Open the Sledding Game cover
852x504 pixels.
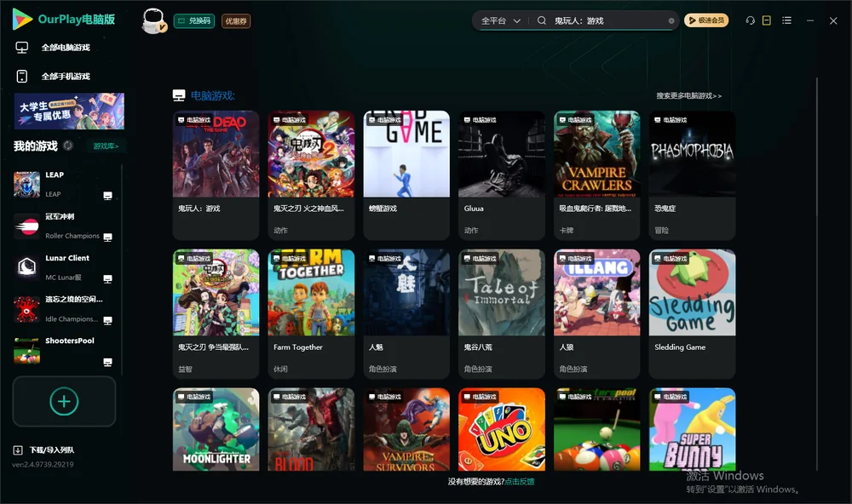click(x=692, y=293)
